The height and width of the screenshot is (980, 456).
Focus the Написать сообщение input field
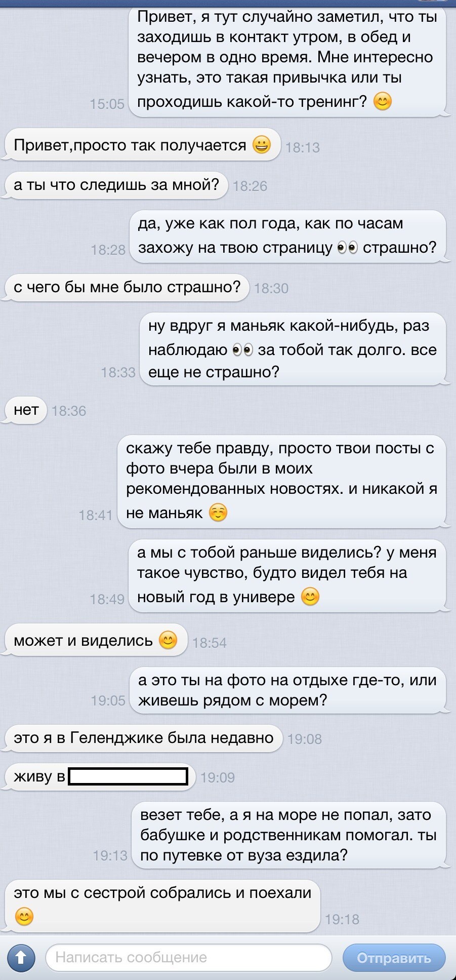click(x=188, y=957)
